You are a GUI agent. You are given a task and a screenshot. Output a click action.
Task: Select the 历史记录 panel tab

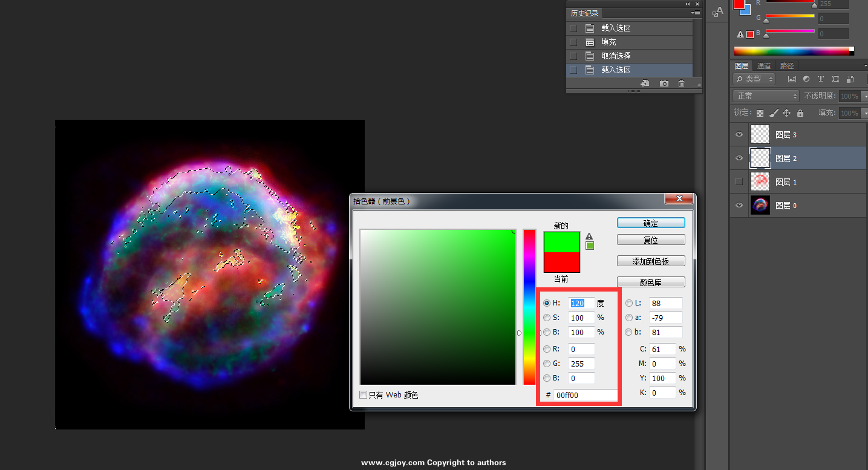coord(585,13)
